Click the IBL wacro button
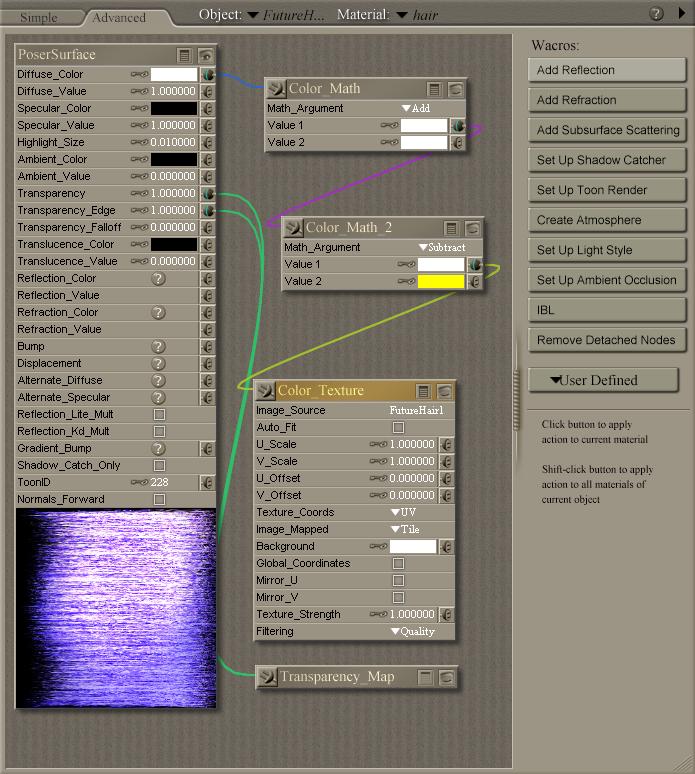 click(607, 310)
